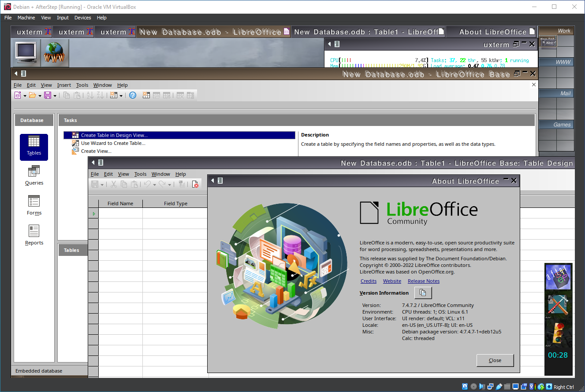585x392 pixels.
Task: Open the Insert menu in Base window
Action: 64,85
